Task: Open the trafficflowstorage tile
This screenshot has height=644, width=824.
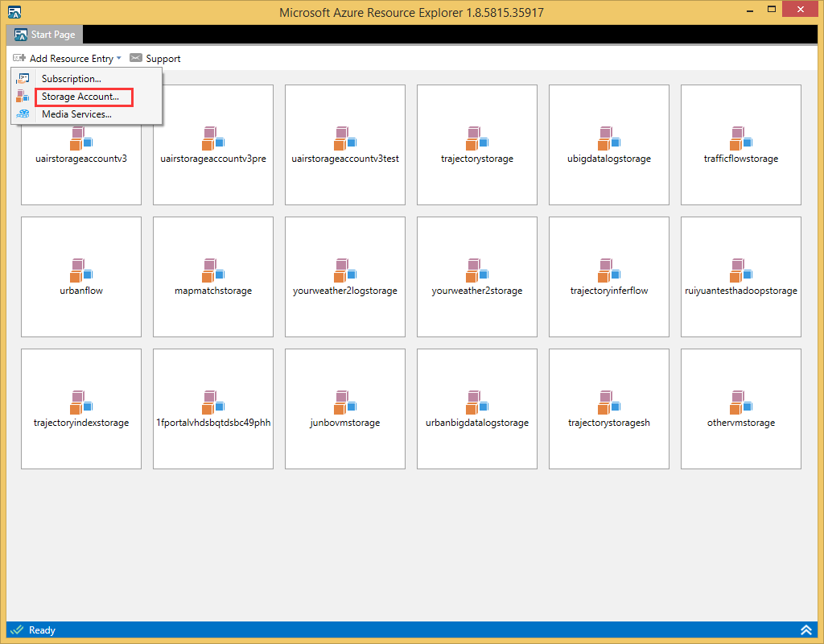Action: point(741,145)
